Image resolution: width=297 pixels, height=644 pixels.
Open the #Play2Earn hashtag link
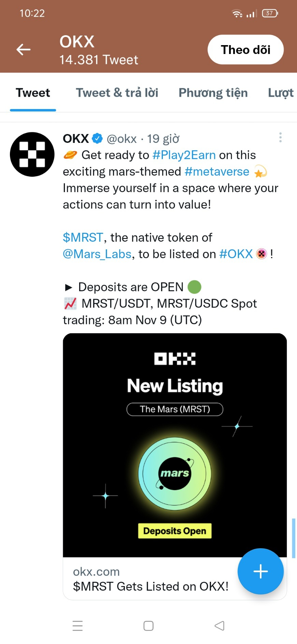pos(184,155)
